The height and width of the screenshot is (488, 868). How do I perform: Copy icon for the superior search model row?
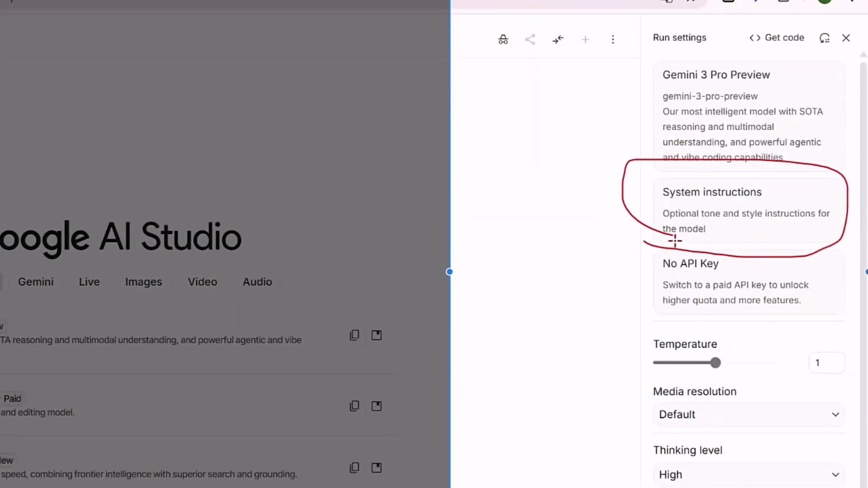pos(354,467)
